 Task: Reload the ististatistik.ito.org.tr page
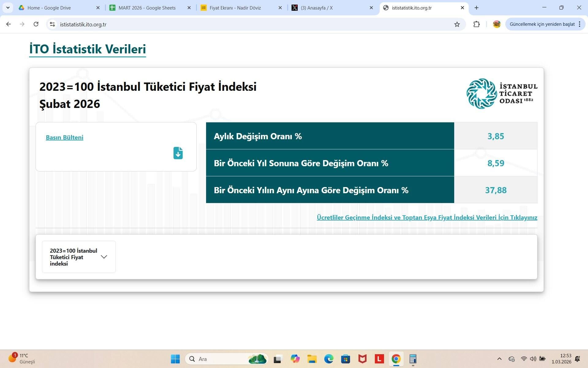(36, 24)
